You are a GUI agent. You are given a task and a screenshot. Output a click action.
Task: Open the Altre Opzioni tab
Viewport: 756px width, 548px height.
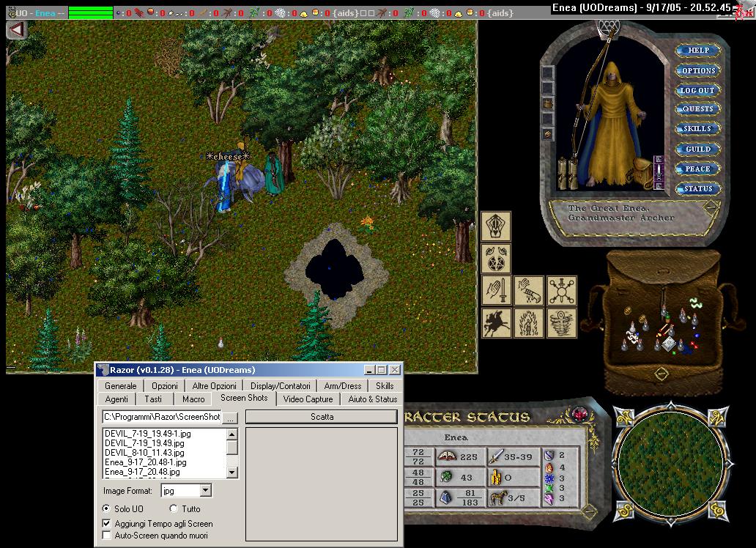214,386
